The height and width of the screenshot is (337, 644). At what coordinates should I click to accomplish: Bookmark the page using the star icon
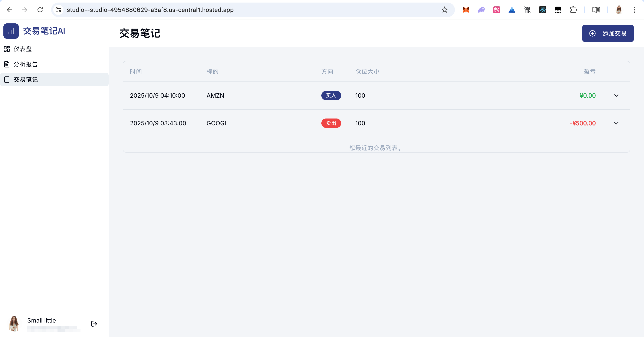[444, 10]
